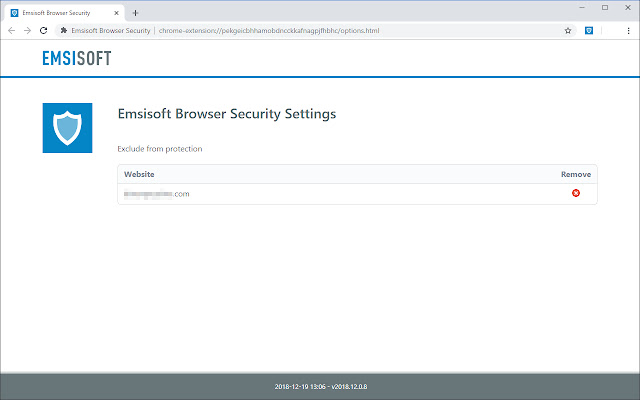Screen dimensions: 640x400
Task: Click the Website column header
Action: tap(139, 174)
